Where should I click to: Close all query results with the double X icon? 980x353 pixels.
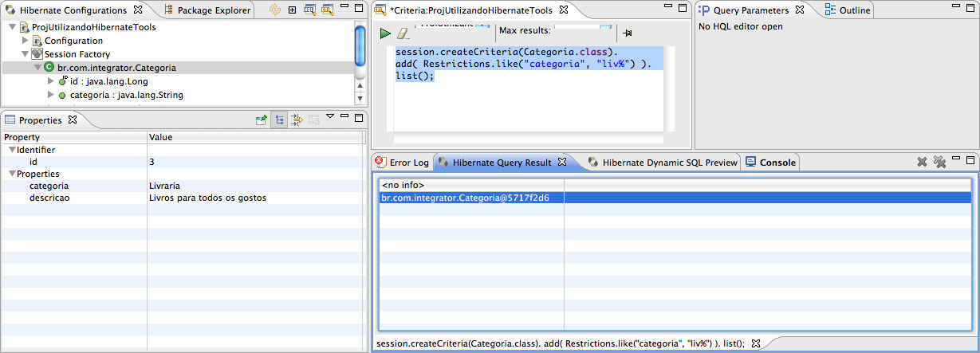[939, 162]
